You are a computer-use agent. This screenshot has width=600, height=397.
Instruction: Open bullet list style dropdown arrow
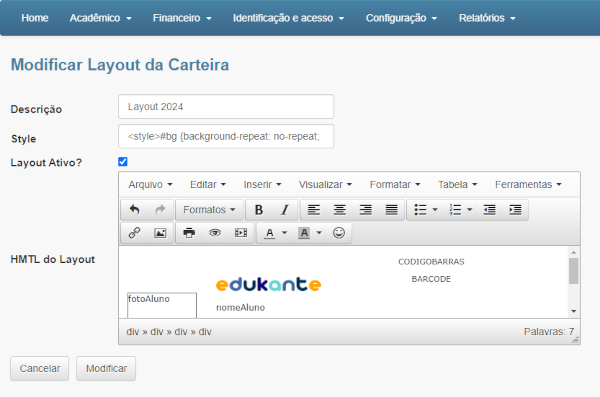coord(435,210)
